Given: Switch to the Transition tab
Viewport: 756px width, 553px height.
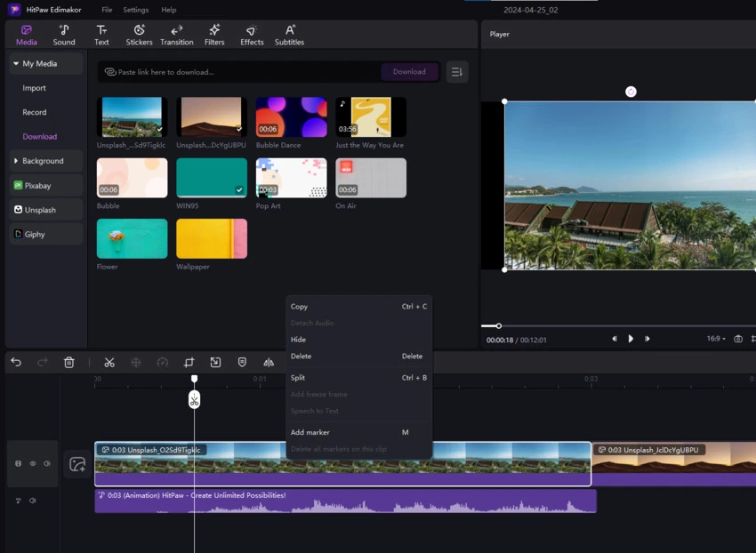Looking at the screenshot, I should (177, 35).
